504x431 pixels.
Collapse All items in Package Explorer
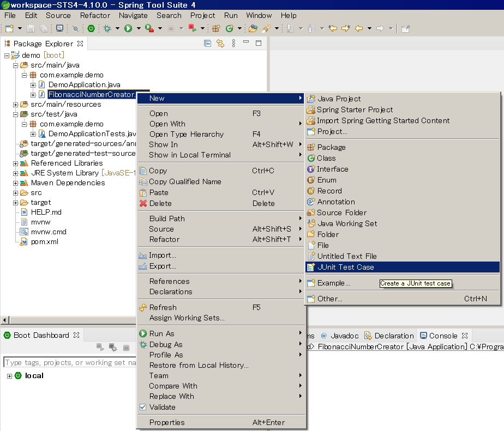click(208, 43)
